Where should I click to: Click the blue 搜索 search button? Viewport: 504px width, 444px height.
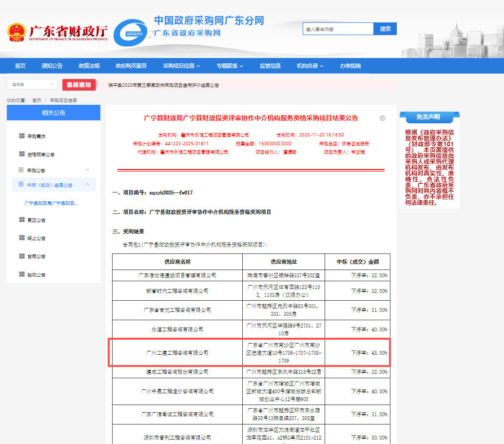385,29
